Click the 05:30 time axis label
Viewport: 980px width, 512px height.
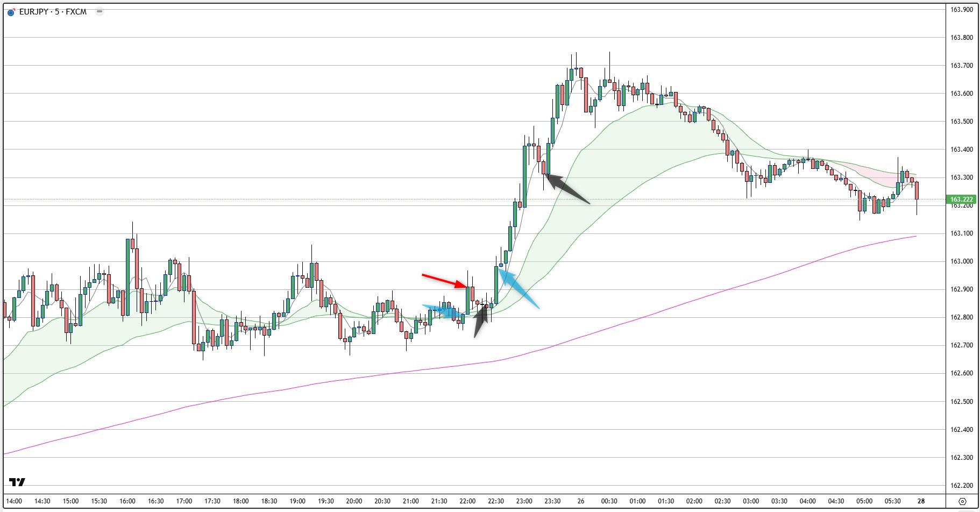(x=893, y=501)
